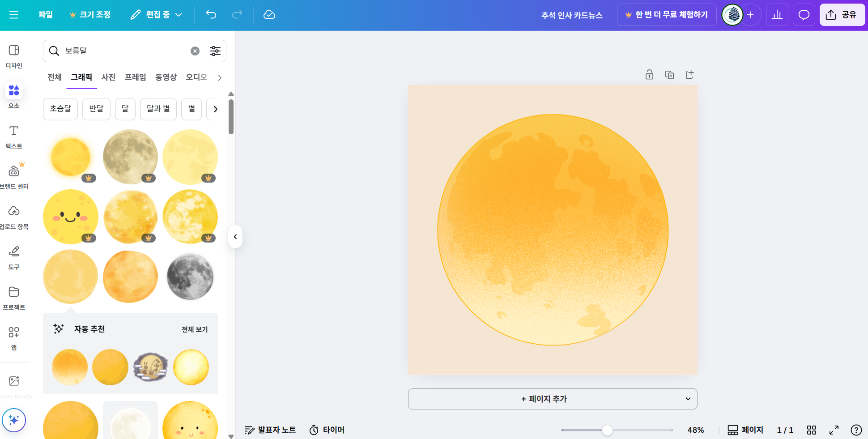
Task: Open search filter options beside the search bar
Action: click(x=215, y=51)
